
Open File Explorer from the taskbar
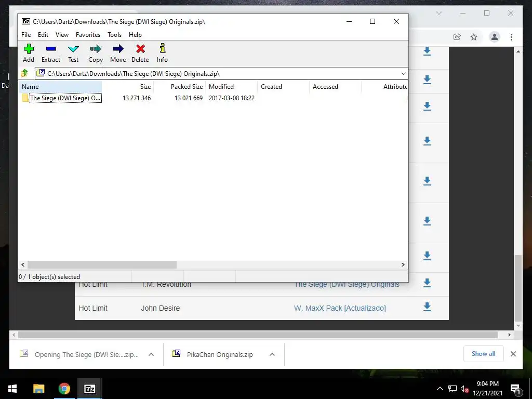point(38,389)
